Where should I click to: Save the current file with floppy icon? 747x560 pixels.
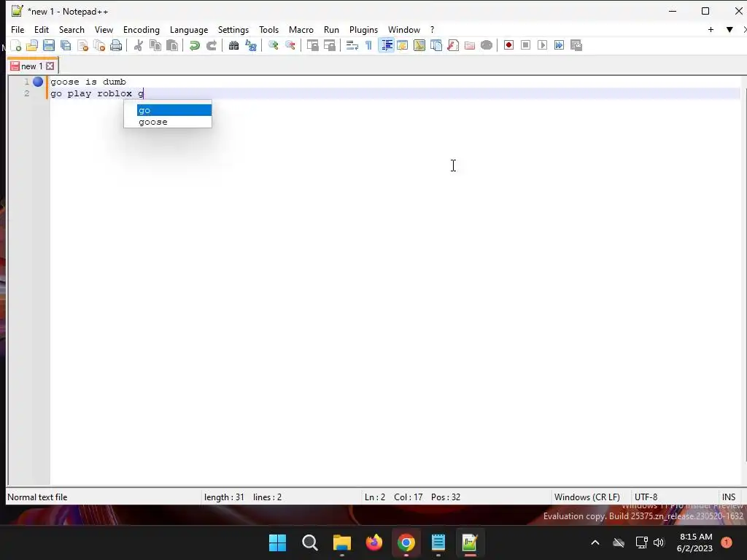click(49, 45)
